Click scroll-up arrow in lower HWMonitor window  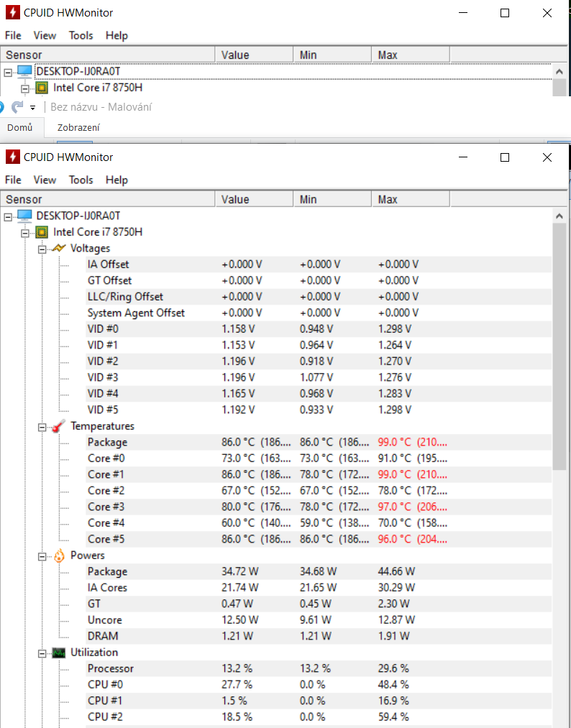pos(559,216)
